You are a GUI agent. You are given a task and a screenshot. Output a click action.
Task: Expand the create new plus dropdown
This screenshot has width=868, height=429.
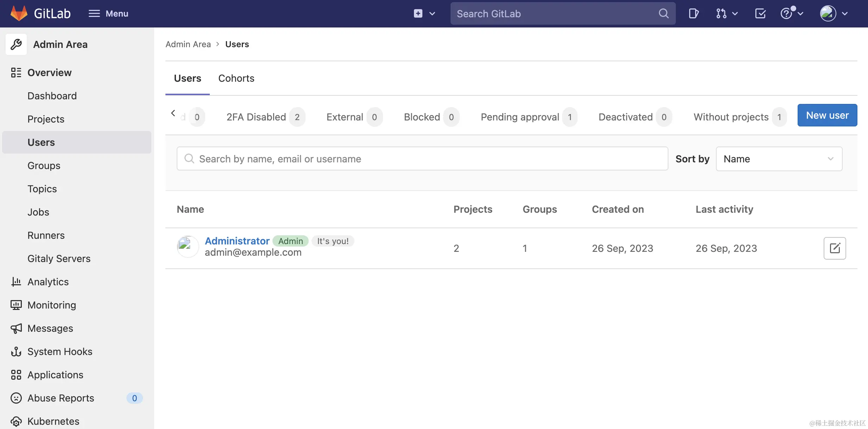(424, 14)
